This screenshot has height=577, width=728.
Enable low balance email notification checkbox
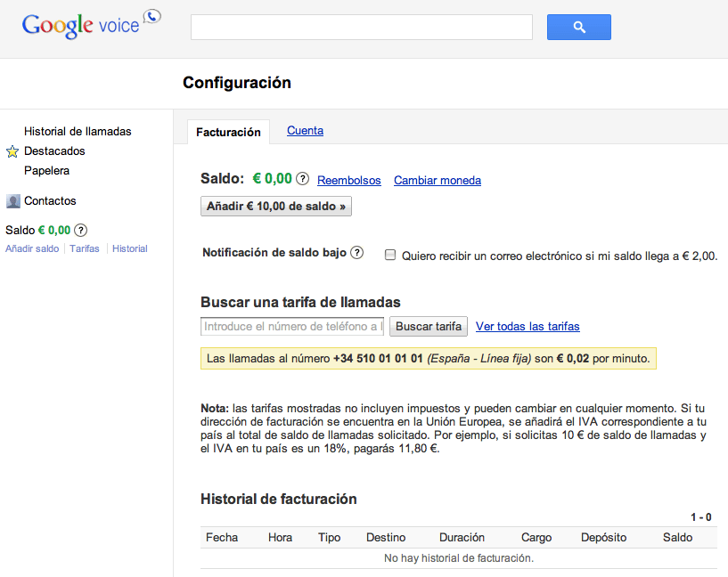390,256
